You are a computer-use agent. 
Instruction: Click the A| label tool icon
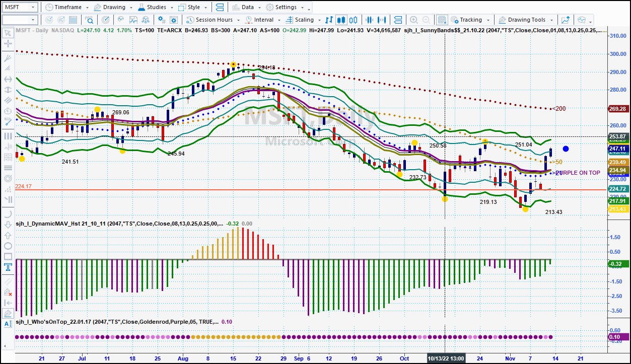[8, 324]
